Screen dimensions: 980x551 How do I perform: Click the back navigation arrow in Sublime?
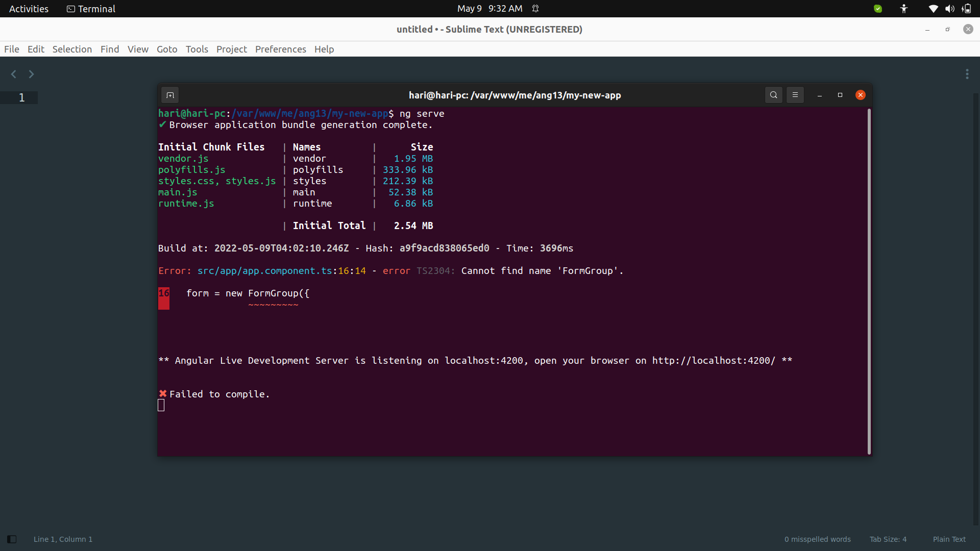click(13, 74)
